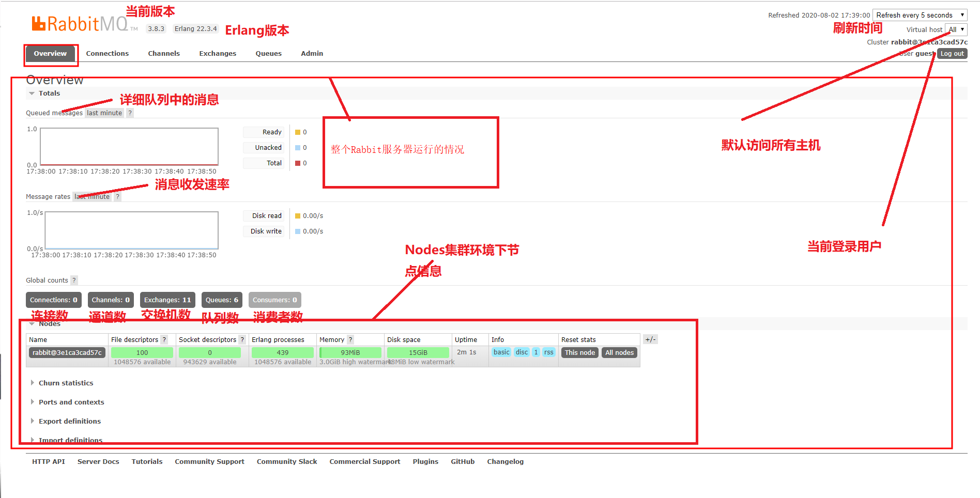980x498 pixels.
Task: Click the Unacked blue color swatch
Action: [x=298, y=148]
